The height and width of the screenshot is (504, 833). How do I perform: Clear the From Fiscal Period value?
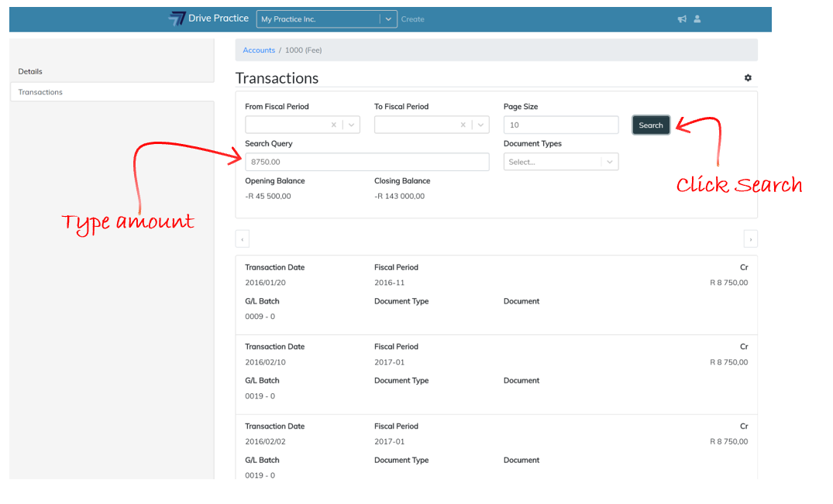[x=334, y=125]
